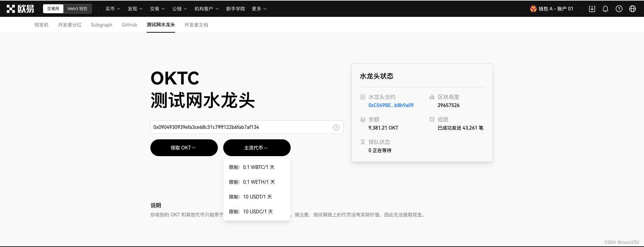
Task: Select the 0.1 WBTC/1 天 option
Action: (257, 167)
